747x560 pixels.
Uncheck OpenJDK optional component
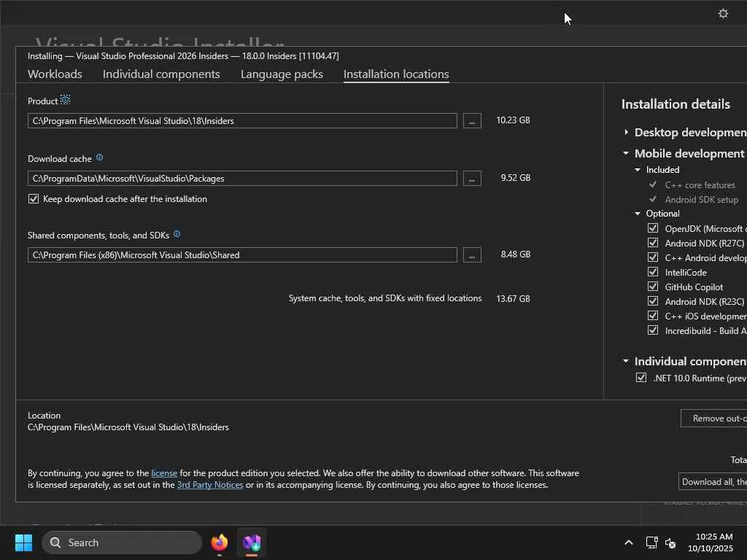pyautogui.click(x=653, y=228)
